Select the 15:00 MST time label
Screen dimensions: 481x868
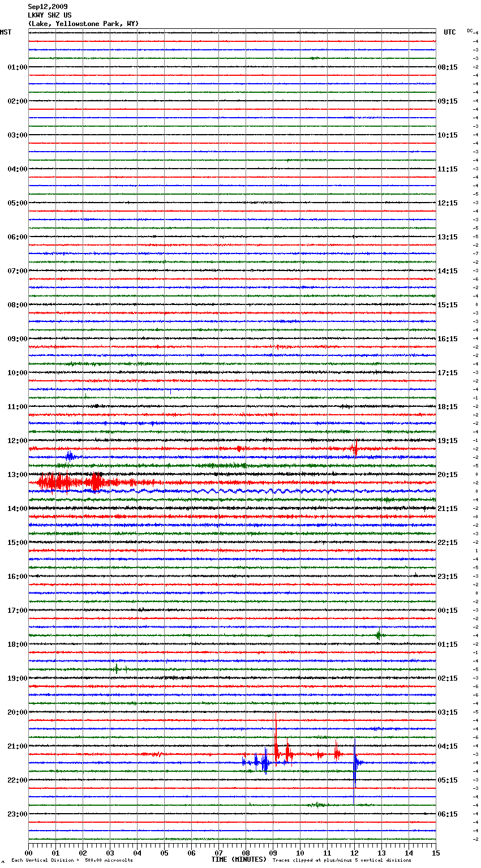pos(17,543)
